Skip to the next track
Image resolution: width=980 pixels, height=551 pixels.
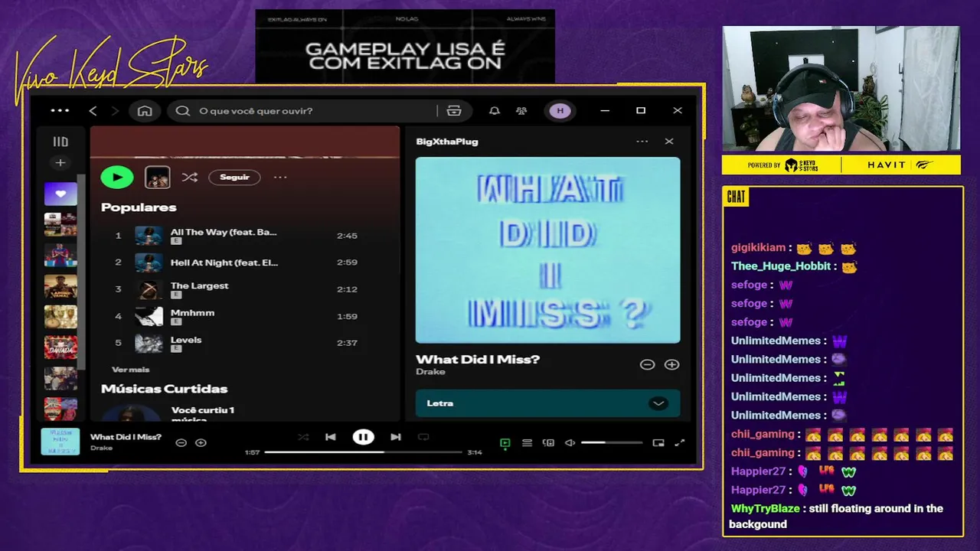coord(396,437)
